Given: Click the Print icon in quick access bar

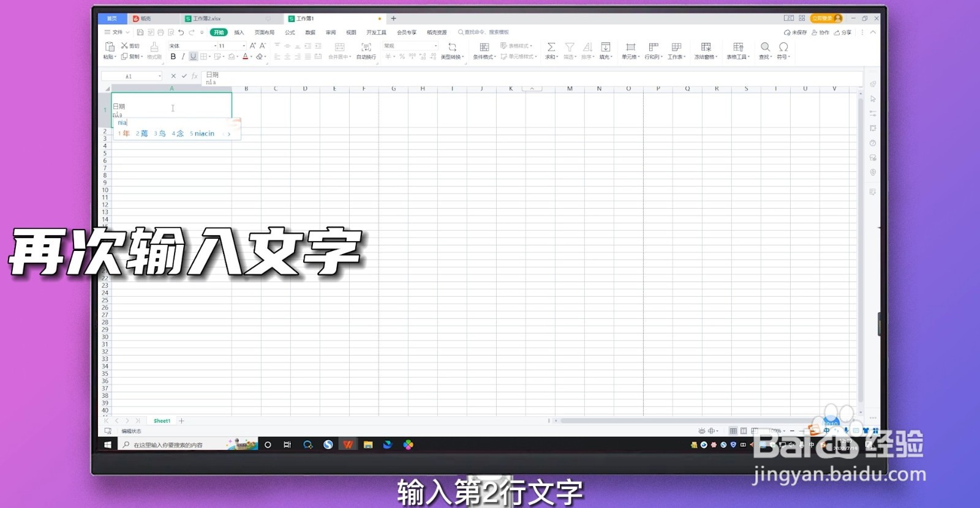Looking at the screenshot, I should [160, 32].
